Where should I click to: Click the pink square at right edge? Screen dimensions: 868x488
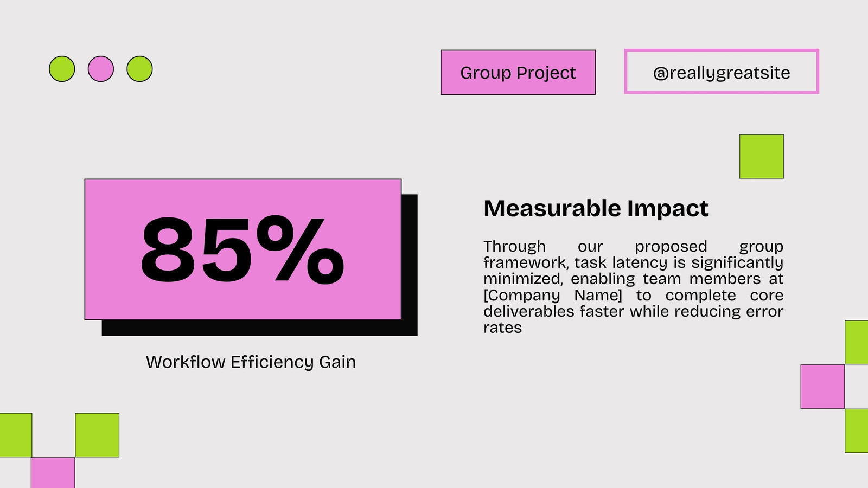tap(822, 387)
